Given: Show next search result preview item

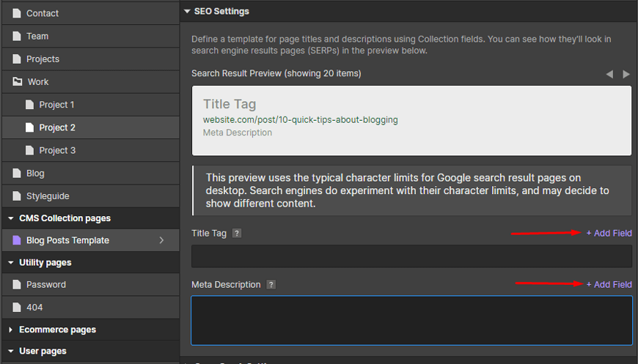Looking at the screenshot, I should [x=626, y=74].
